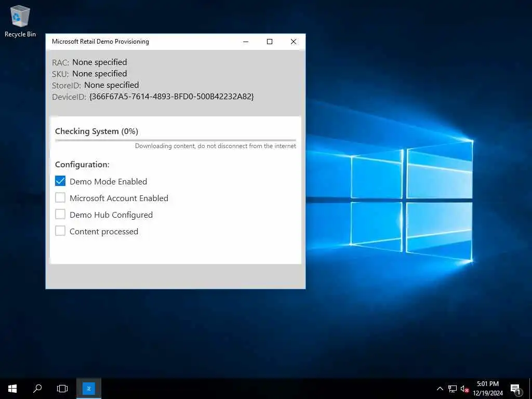
Task: Select Retail Demo Provisioning taskbar app
Action: tap(88, 389)
